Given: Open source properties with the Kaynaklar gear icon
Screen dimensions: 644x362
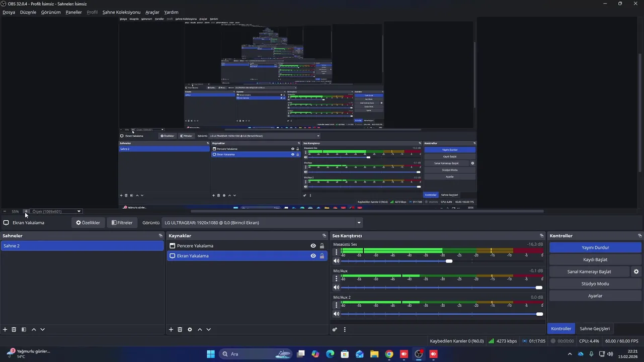Looking at the screenshot, I should pos(190,329).
